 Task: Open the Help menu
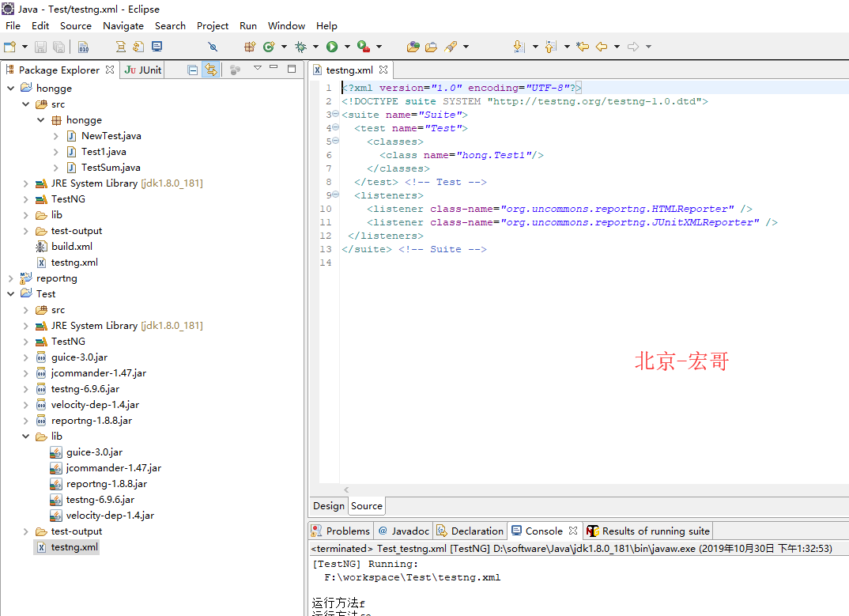pyautogui.click(x=326, y=25)
